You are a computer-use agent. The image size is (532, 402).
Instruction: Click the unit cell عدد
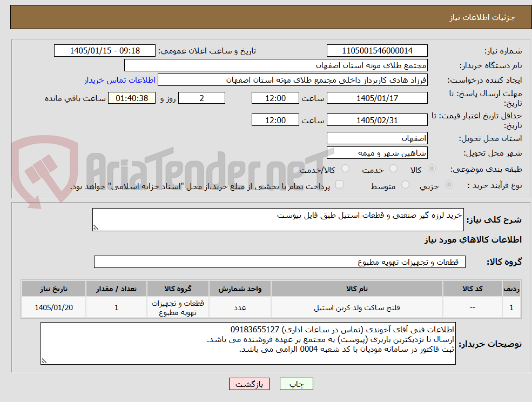(240, 307)
